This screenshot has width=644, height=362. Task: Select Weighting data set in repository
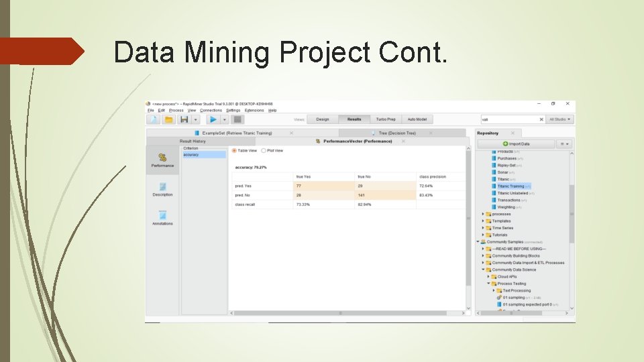pos(506,207)
